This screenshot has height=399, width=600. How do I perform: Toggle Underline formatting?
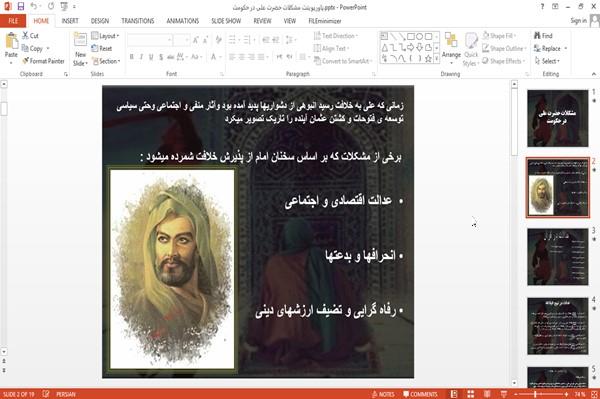coord(151,57)
